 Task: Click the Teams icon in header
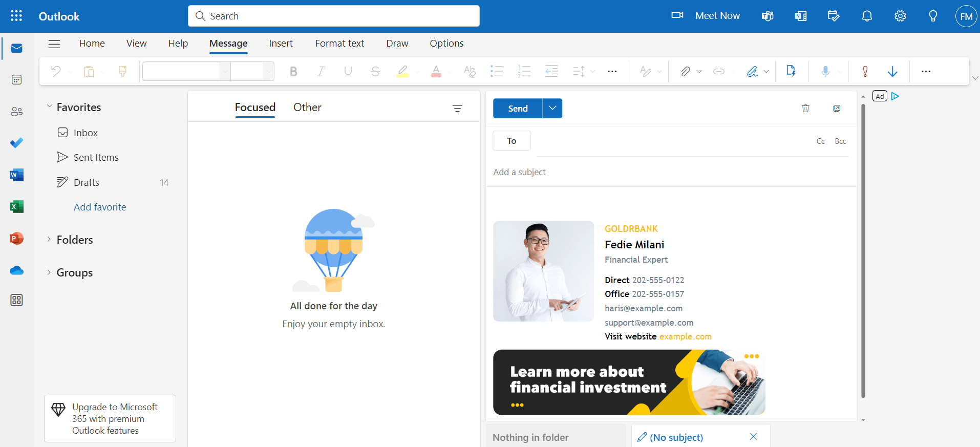[x=768, y=16]
